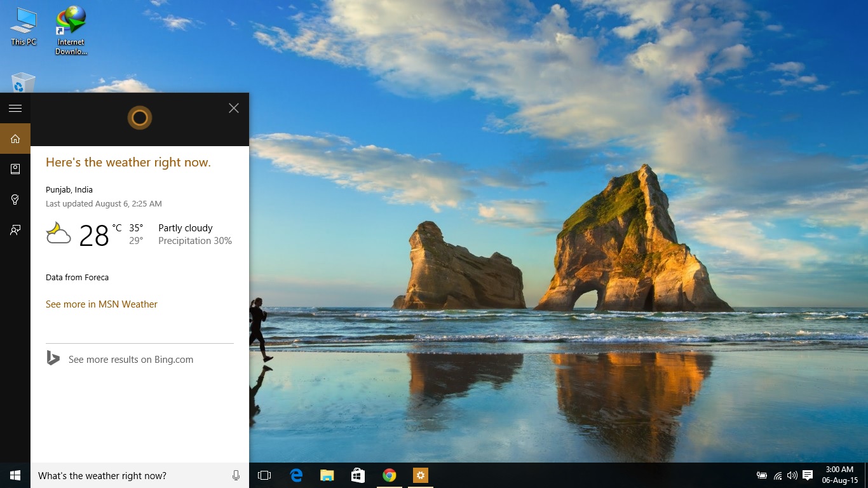Click 'Here's the weather right now.' heading
Screen dimensions: 868x488
click(128, 163)
